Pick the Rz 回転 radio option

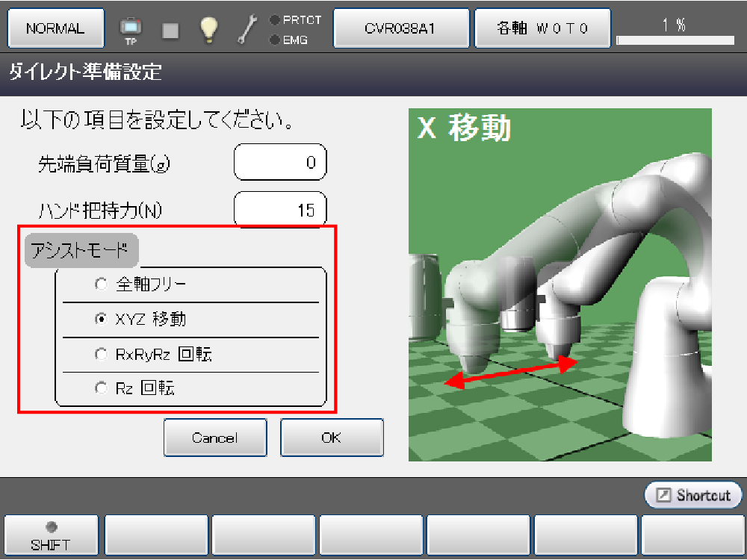pyautogui.click(x=101, y=389)
